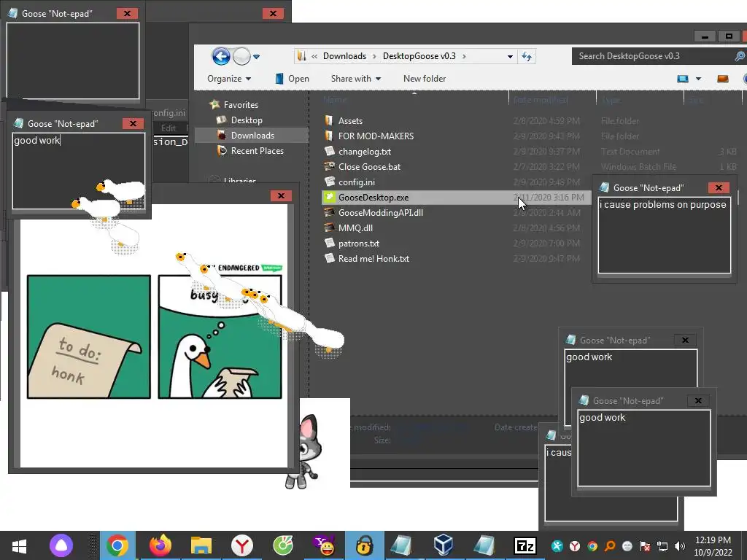
Task: Click the Assets folder icon
Action: pos(329,120)
